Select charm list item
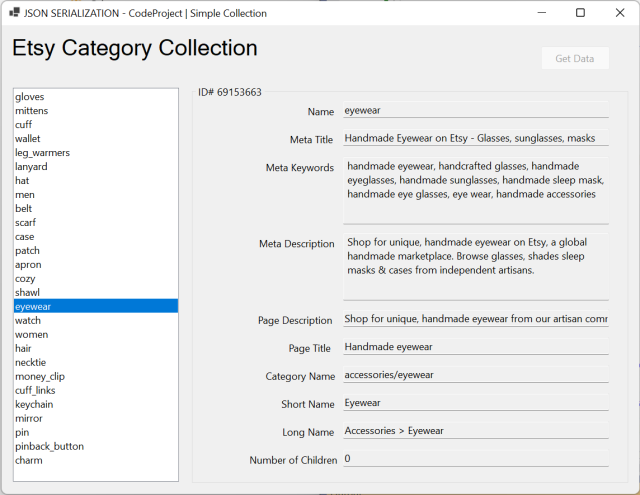This screenshot has height=495, width=640. pyautogui.click(x=96, y=460)
